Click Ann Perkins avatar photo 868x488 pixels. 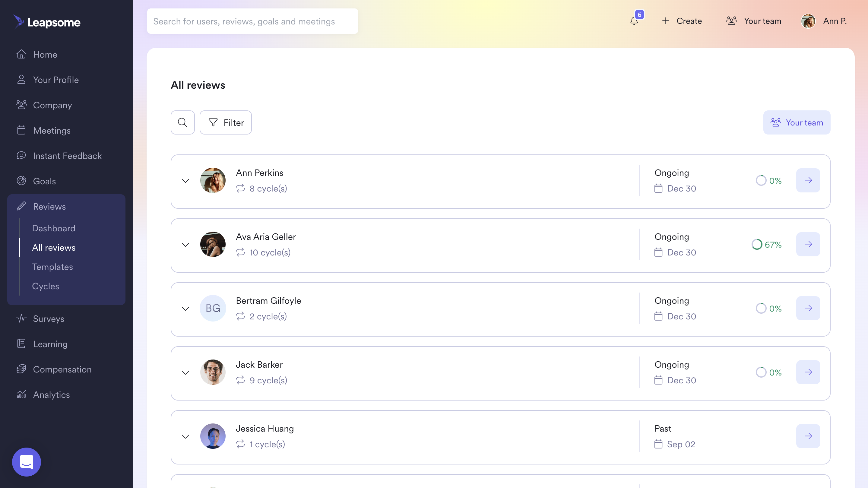213,180
